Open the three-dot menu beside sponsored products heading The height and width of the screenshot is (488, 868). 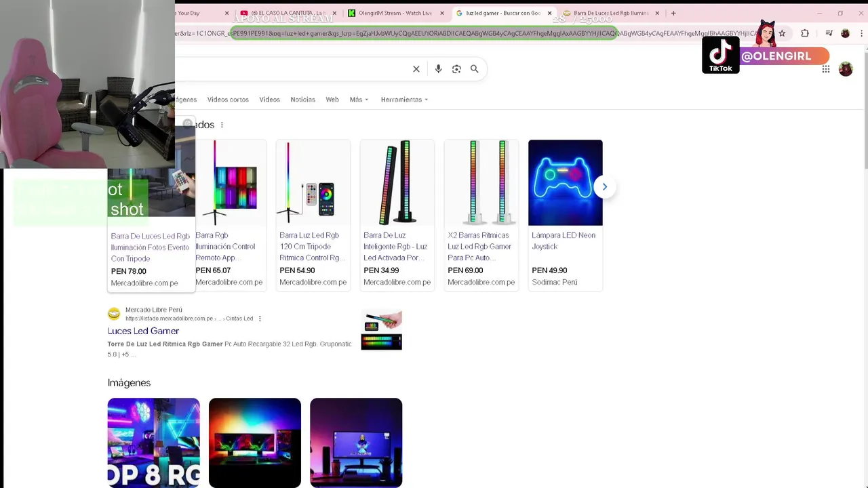(222, 125)
